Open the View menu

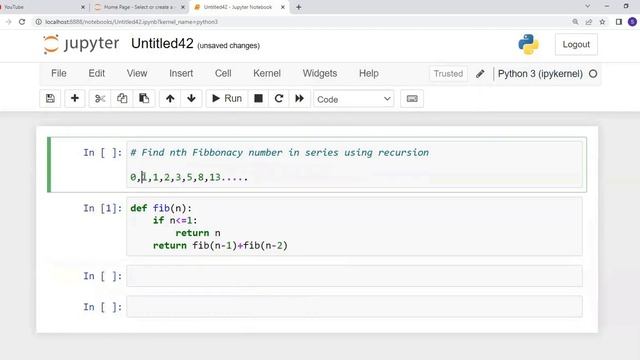click(x=137, y=73)
